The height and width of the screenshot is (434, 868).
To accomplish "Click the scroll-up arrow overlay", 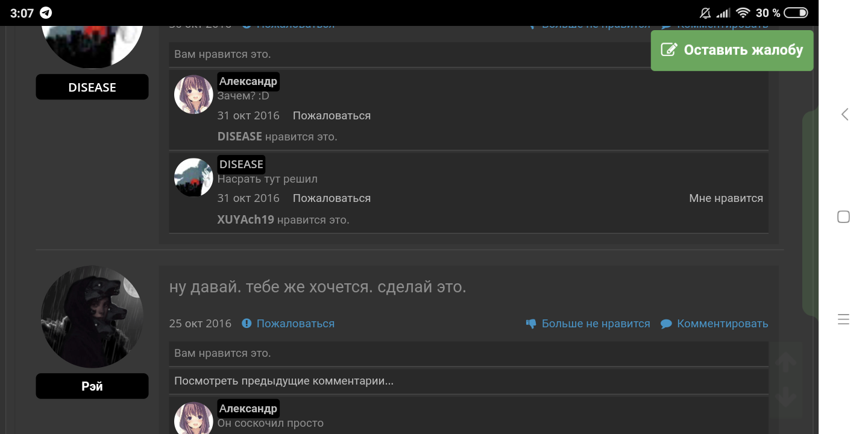I will [x=786, y=362].
